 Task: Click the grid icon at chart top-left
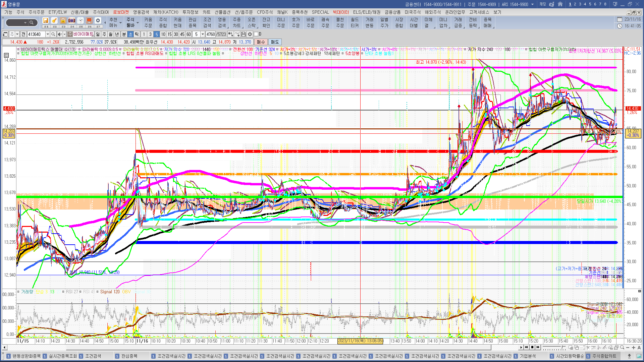6,55
